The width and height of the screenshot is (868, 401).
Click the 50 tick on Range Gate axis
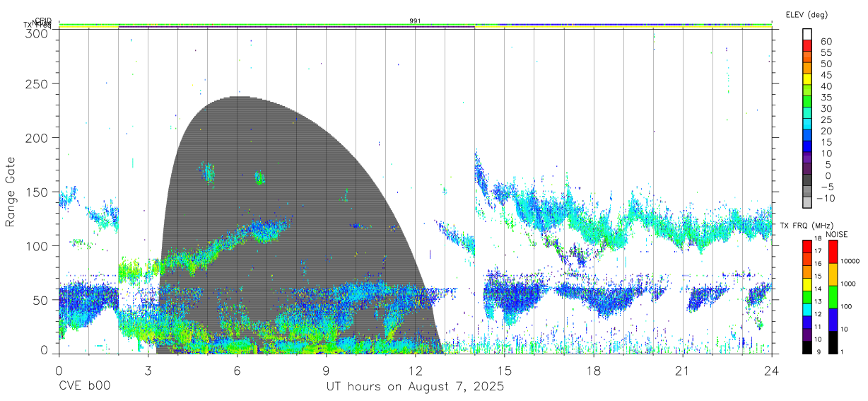[x=42, y=300]
